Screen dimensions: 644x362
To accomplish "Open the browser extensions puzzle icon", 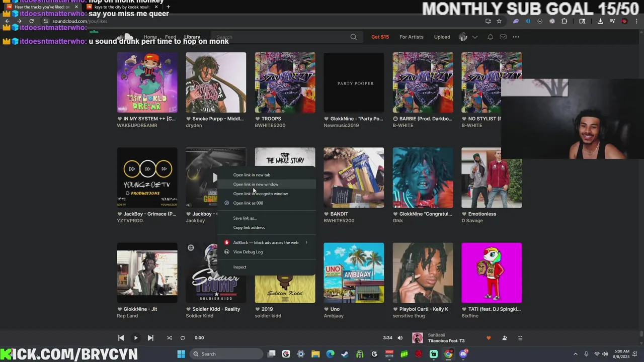I will (565, 21).
